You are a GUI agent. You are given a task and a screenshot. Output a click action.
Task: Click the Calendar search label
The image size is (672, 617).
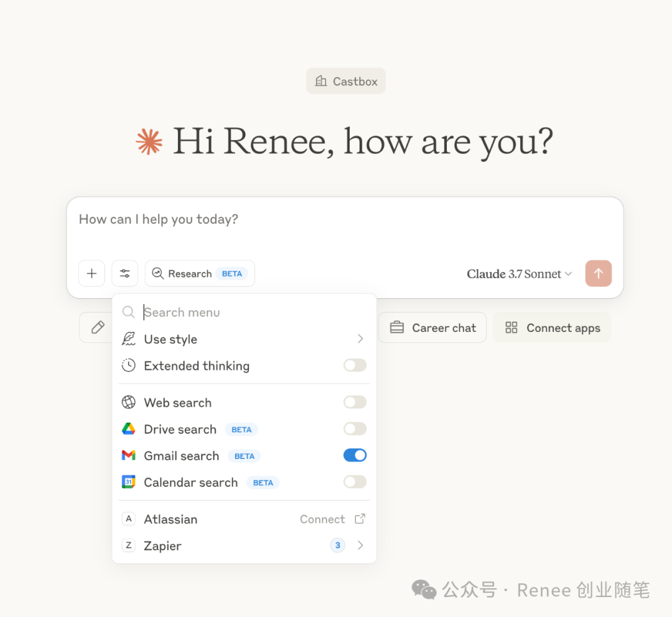click(x=191, y=483)
